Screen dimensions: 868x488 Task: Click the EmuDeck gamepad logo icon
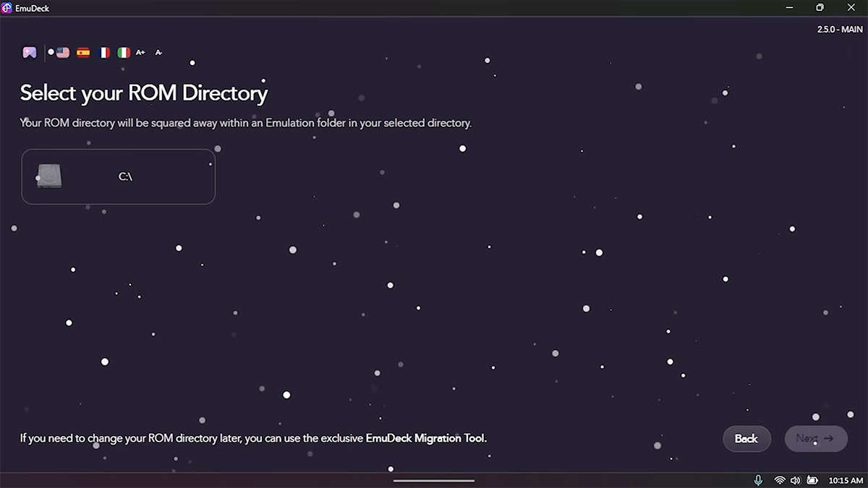tap(29, 52)
